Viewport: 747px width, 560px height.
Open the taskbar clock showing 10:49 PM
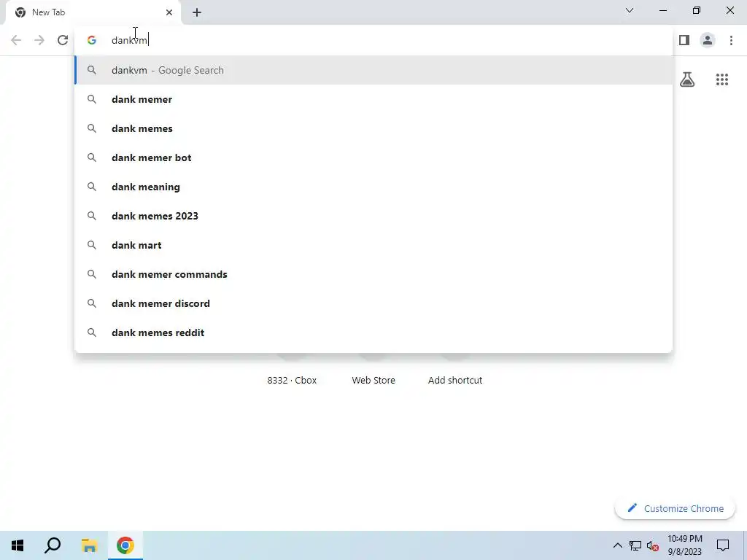pyautogui.click(x=684, y=545)
